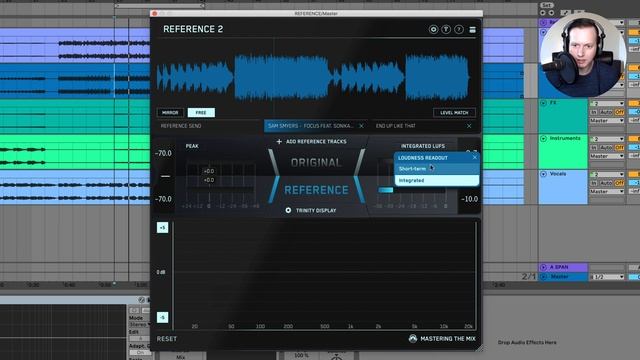Click the LUFS level meter bar
This screenshot has height=360, width=640.
(x=385, y=190)
